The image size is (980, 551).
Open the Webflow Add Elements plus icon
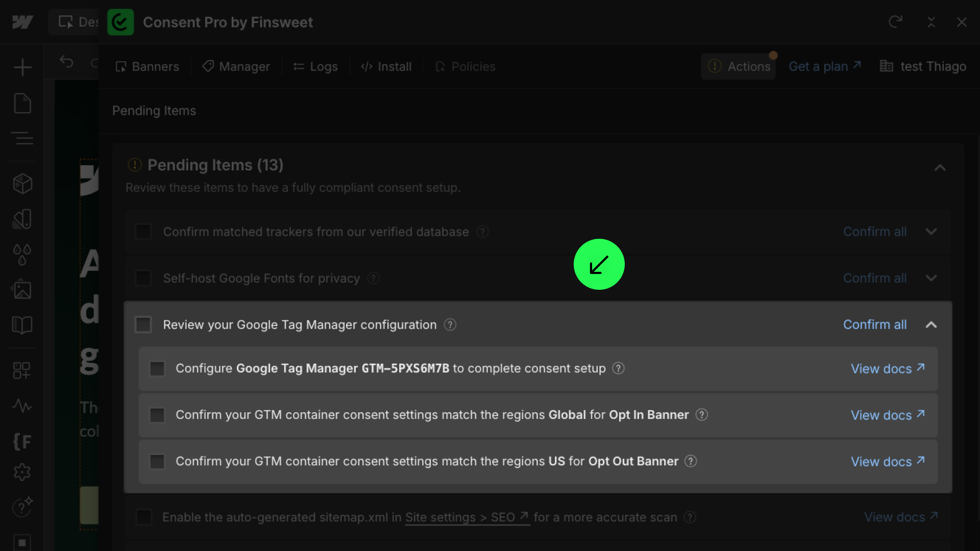pyautogui.click(x=22, y=67)
